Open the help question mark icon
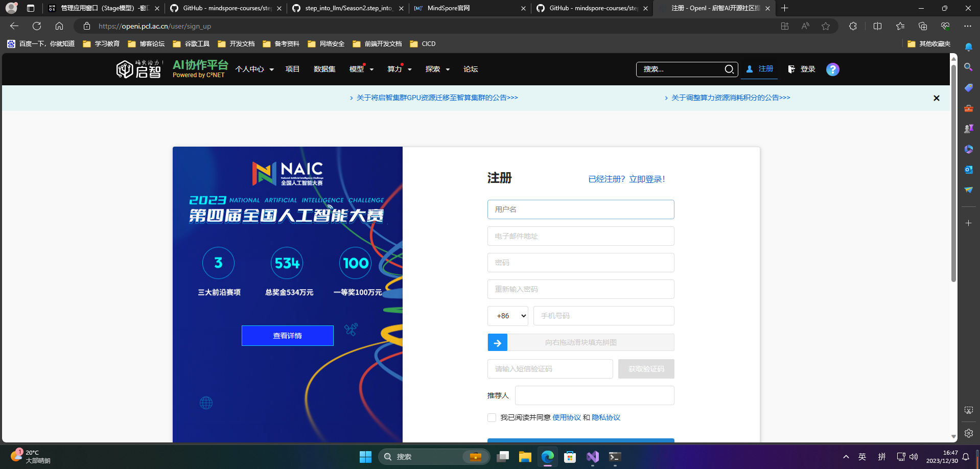Viewport: 980px width, 469px height. tap(832, 69)
